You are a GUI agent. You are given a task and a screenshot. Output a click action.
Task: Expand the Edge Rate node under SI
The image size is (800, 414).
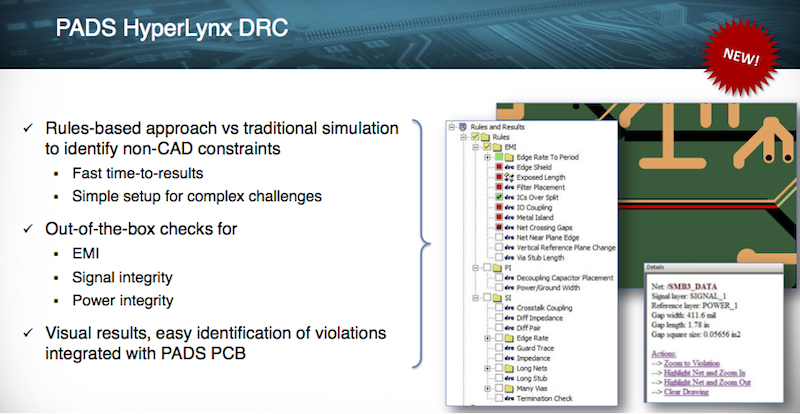tap(488, 338)
